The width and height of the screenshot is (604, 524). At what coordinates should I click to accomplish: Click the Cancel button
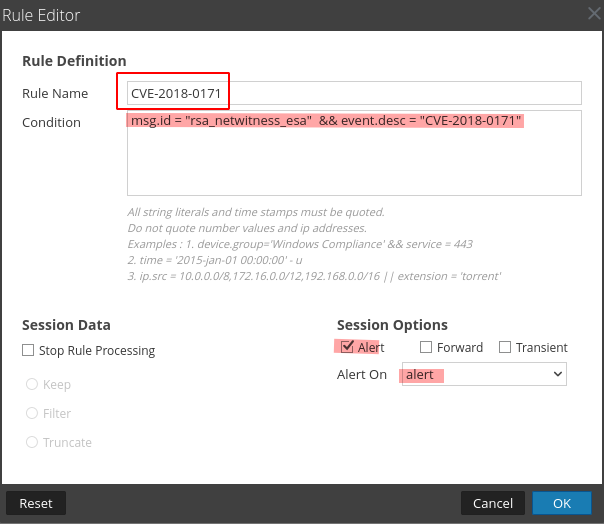tap(492, 503)
